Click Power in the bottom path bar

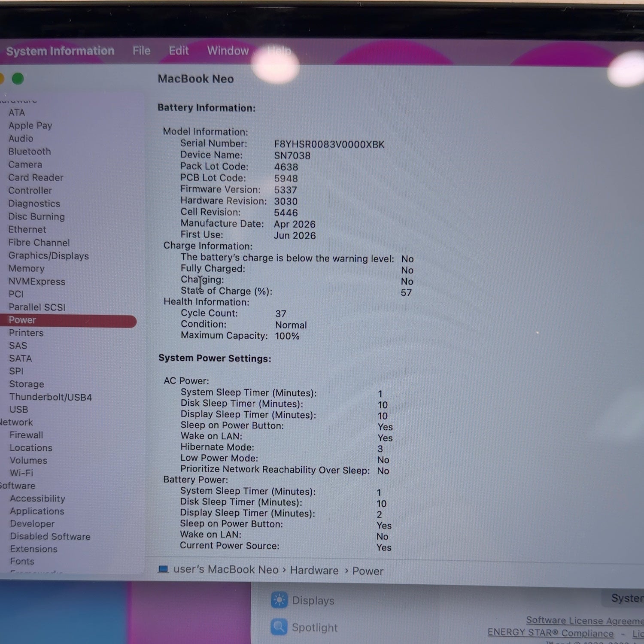368,571
